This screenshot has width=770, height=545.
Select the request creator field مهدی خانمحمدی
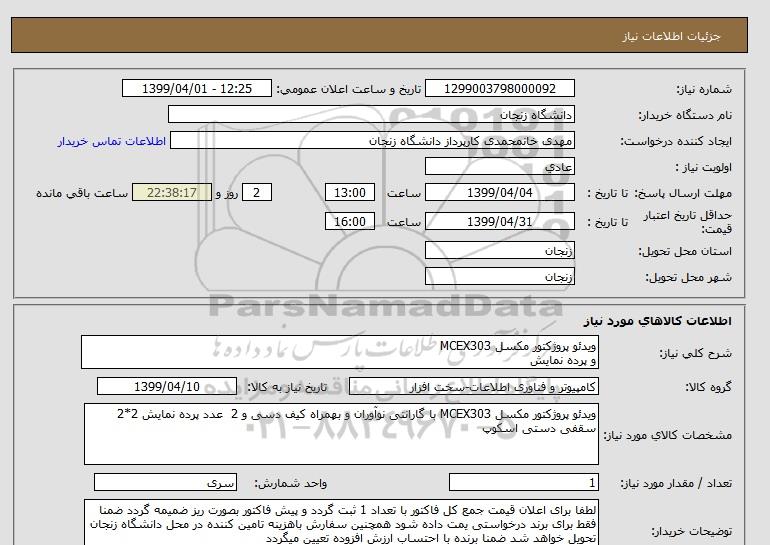[372, 140]
